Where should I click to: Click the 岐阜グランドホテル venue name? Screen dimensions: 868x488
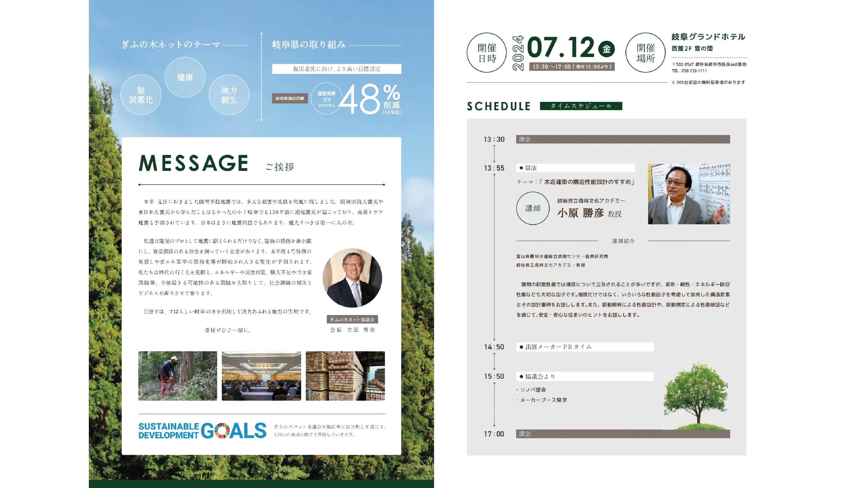[x=708, y=37]
